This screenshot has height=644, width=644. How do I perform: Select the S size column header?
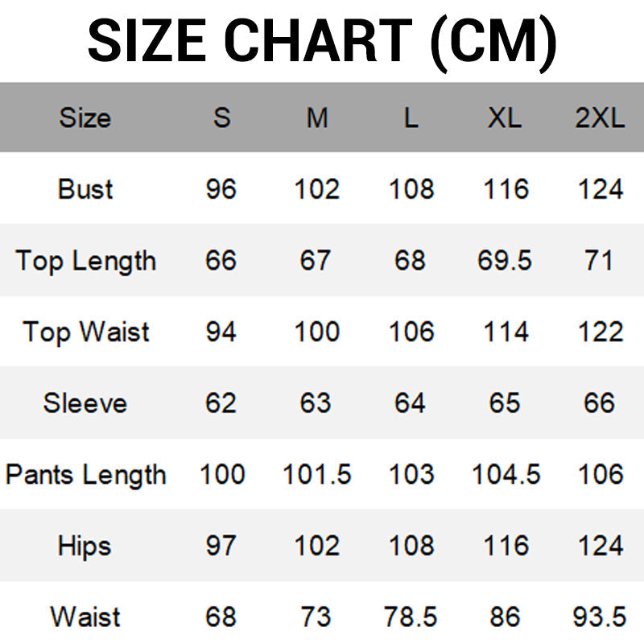pyautogui.click(x=222, y=118)
